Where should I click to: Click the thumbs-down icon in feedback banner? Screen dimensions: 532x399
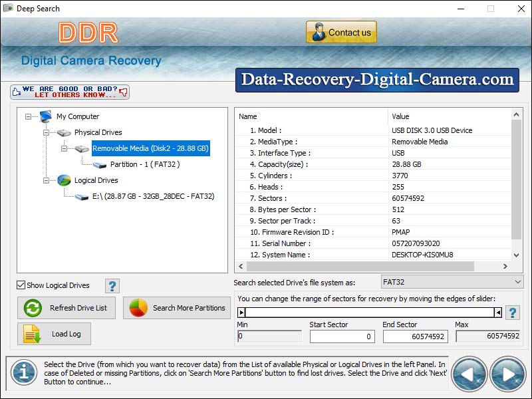pos(124,92)
